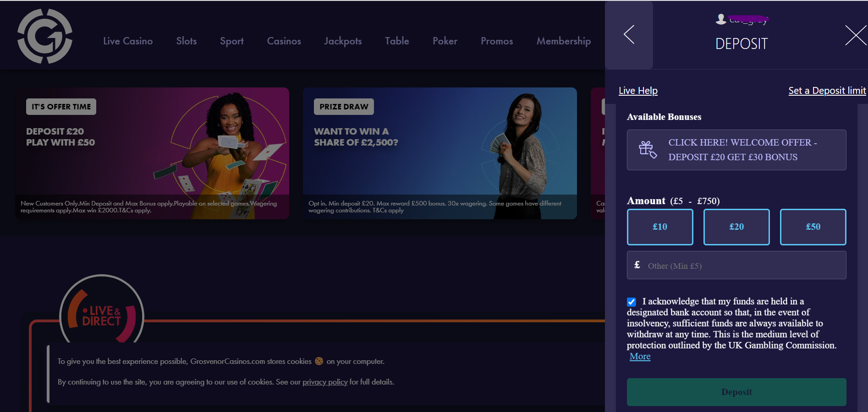
Task: Click the DEPOSIT panel title
Action: [x=742, y=44]
